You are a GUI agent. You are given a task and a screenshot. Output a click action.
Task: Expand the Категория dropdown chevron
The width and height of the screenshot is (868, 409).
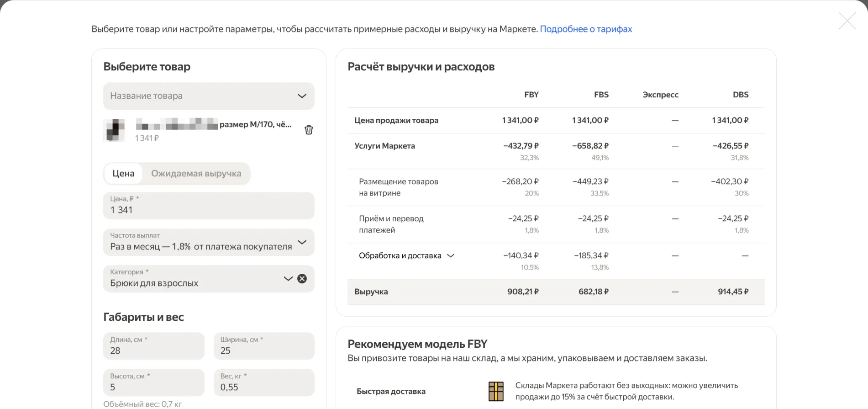(x=288, y=279)
